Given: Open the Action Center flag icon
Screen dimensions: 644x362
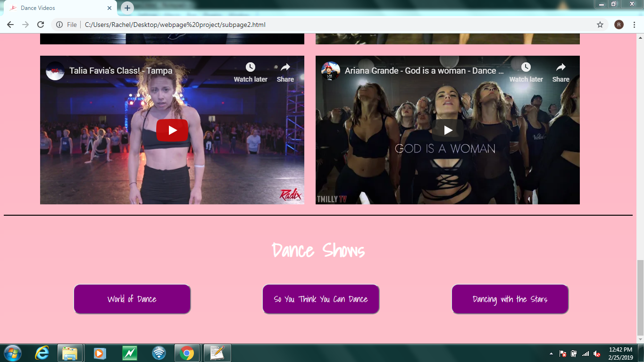Looking at the screenshot, I should coord(563,354).
